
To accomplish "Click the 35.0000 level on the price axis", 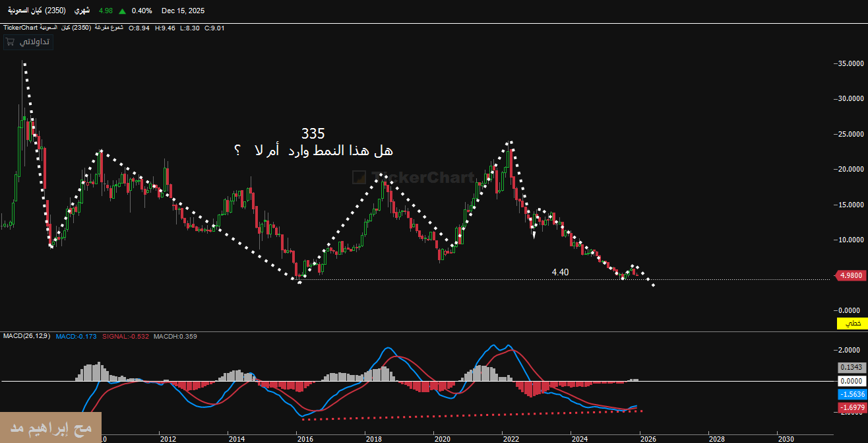I will (x=848, y=64).
